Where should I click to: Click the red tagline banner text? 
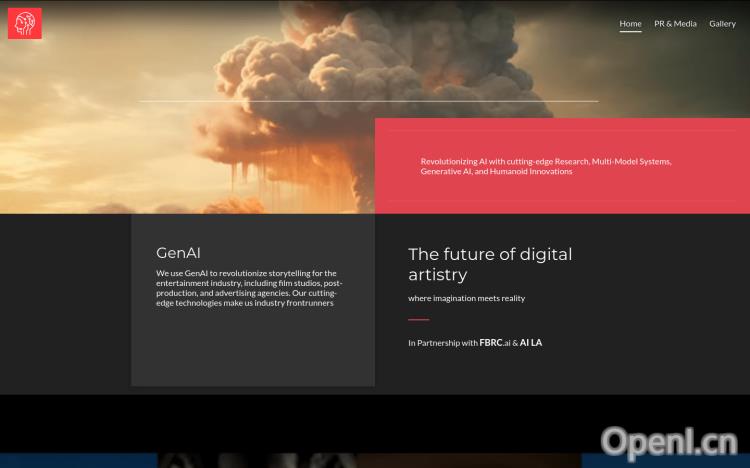(x=545, y=166)
